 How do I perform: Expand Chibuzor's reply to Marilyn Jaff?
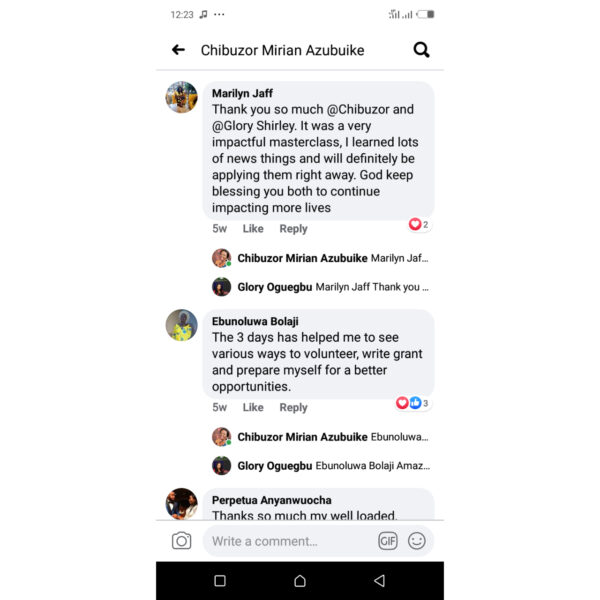click(x=320, y=258)
